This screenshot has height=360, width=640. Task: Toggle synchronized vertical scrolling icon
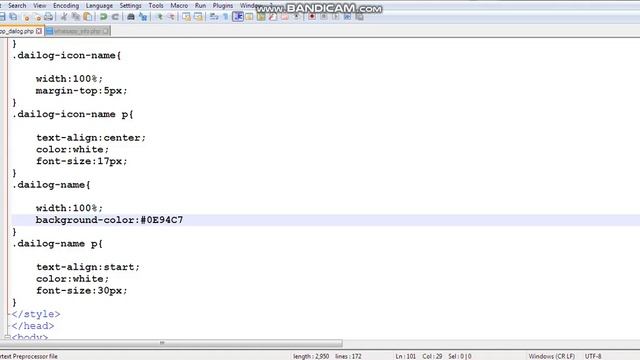(187, 17)
